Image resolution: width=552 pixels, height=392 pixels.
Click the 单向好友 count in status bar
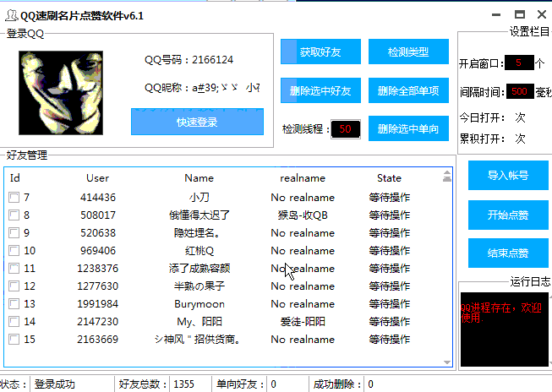[x=274, y=384]
